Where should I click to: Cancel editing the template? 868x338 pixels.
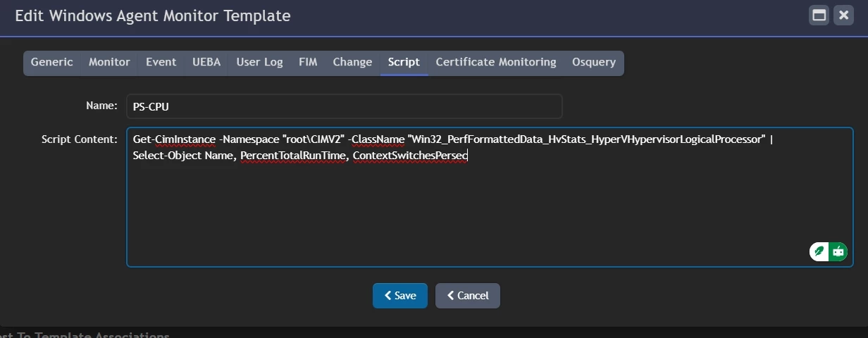468,296
